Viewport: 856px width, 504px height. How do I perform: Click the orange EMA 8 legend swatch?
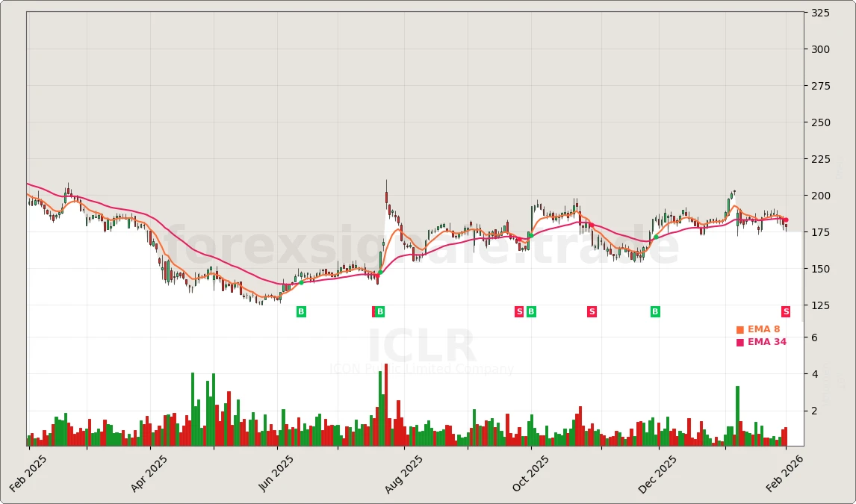(739, 330)
